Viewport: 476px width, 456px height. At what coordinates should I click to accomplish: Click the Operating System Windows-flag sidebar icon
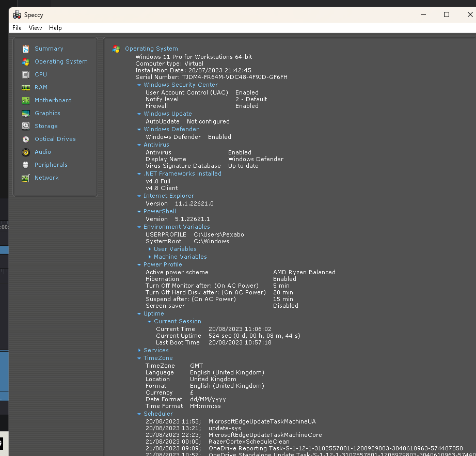tap(26, 61)
